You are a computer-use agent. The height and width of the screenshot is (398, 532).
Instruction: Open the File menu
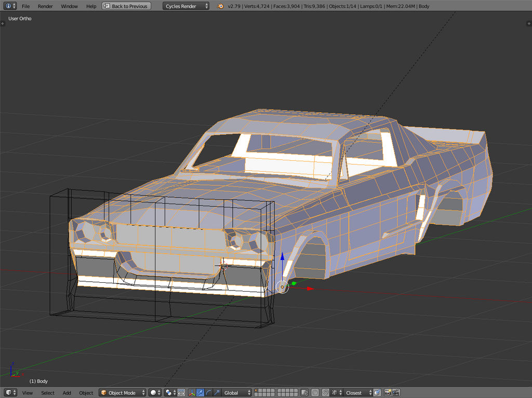tap(25, 6)
